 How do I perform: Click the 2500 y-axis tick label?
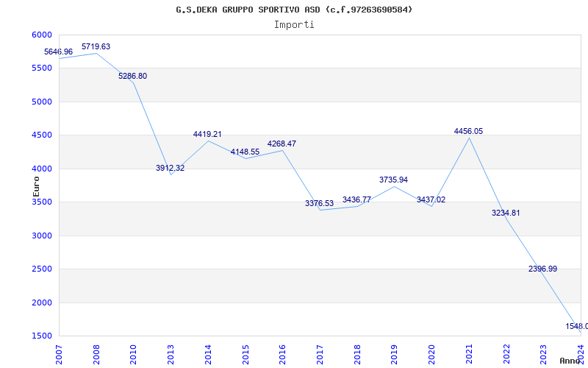coord(42,269)
